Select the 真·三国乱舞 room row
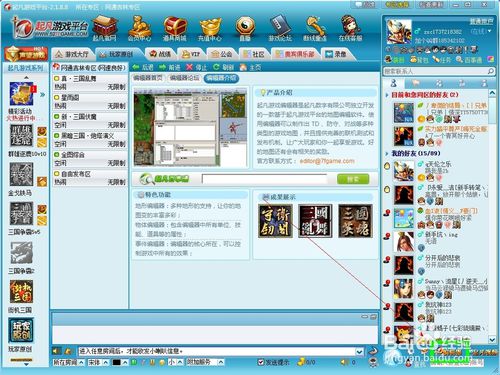 pyautogui.click(x=89, y=83)
